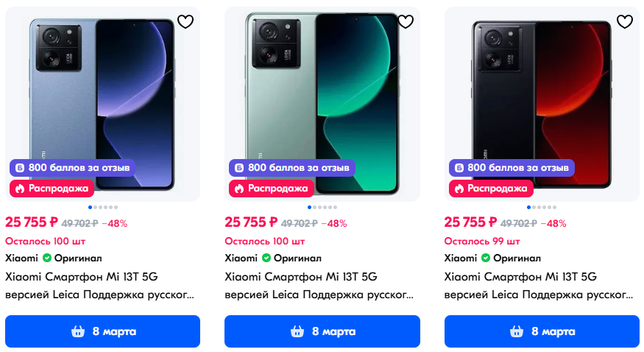The image size is (644, 352).
Task: Click the green Оригинал checkmark on first listing
Action: pyautogui.click(x=47, y=258)
